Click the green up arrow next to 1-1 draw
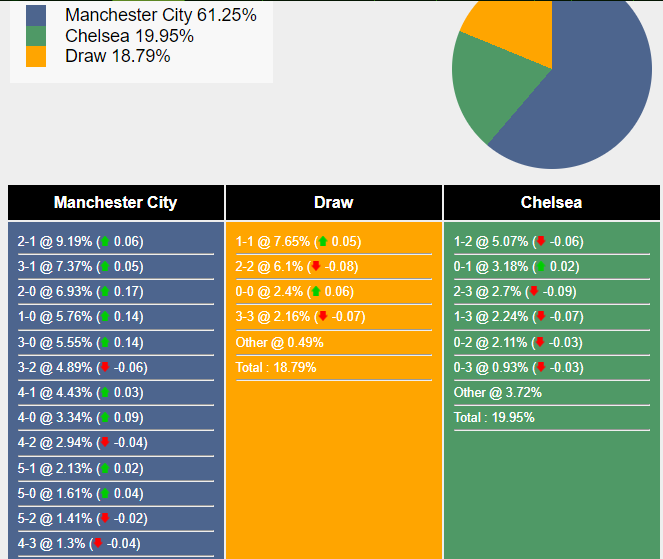The image size is (663, 559). (x=323, y=241)
